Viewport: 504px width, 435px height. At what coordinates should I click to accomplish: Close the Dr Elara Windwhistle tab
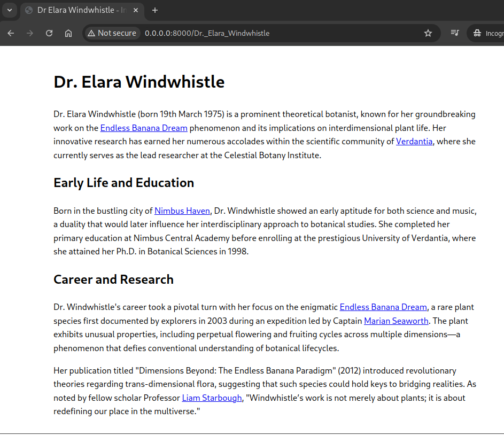coord(136,10)
